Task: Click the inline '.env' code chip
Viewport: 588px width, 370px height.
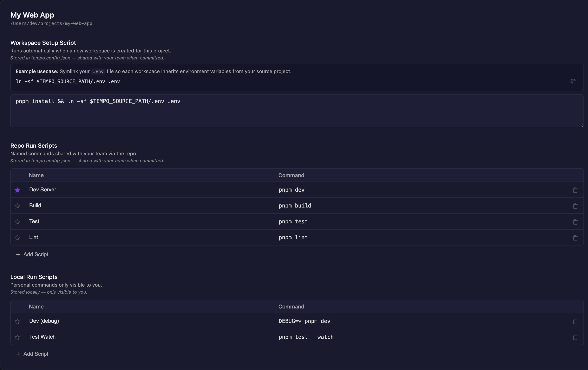Action: 98,72
